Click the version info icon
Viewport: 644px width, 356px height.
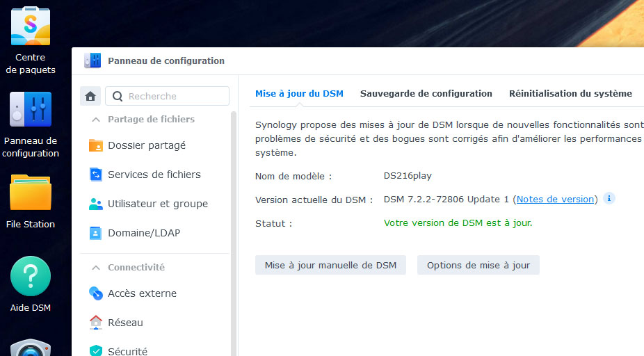point(609,199)
